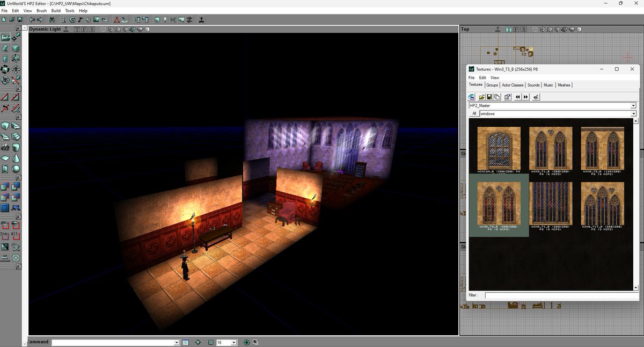
Task: Toggle the S button on the Top viewport
Action: pyautogui.click(x=524, y=30)
